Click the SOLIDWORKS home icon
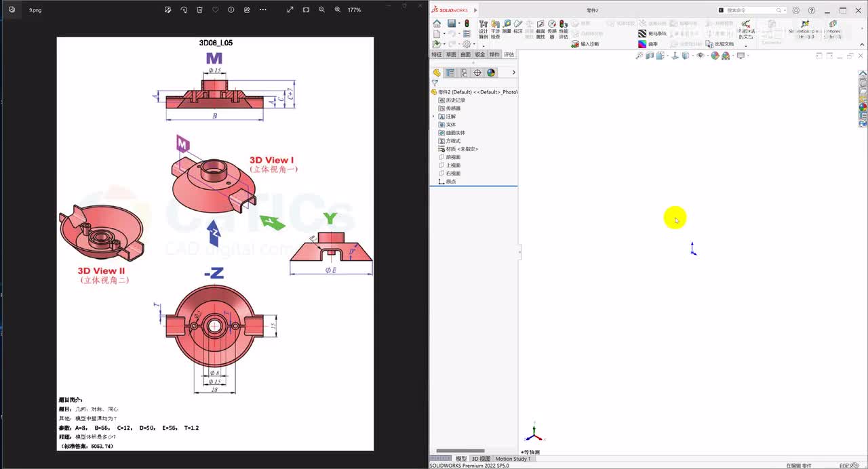Image resolution: width=868 pixels, height=469 pixels. [x=437, y=24]
